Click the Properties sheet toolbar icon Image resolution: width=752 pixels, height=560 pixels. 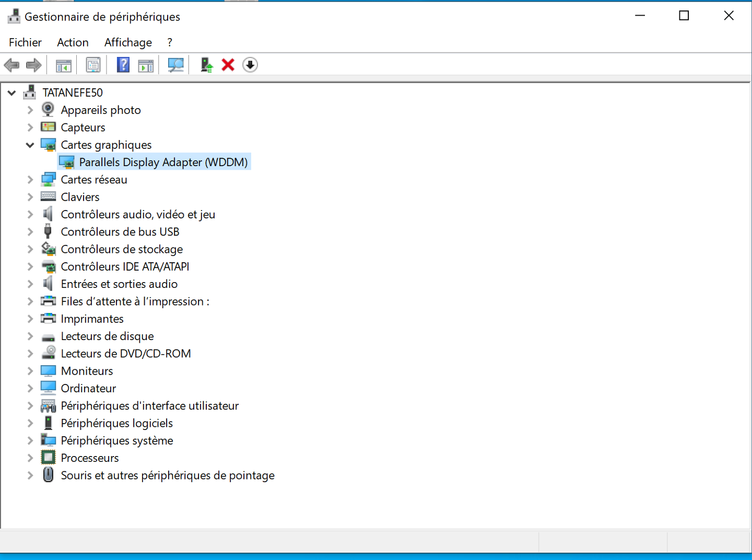93,65
